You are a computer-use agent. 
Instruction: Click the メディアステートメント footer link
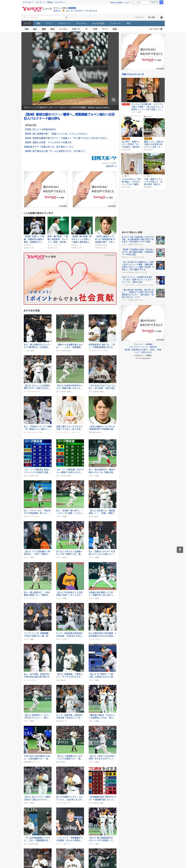pos(139,347)
